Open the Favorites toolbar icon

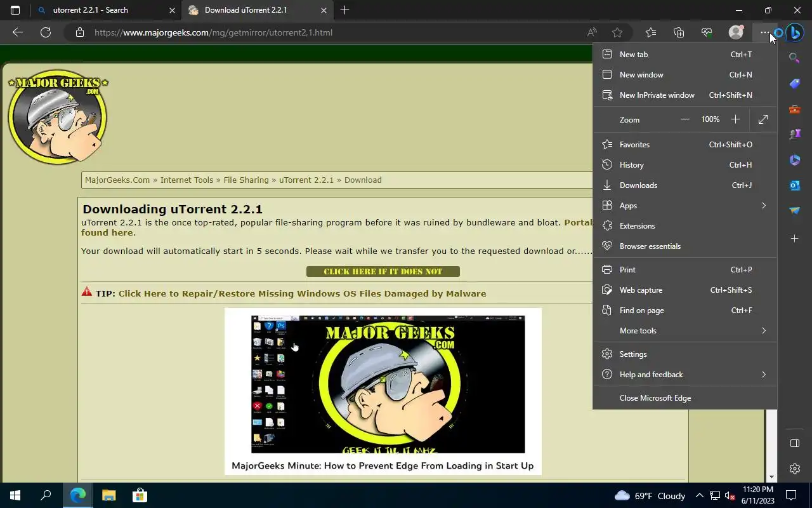pyautogui.click(x=651, y=32)
